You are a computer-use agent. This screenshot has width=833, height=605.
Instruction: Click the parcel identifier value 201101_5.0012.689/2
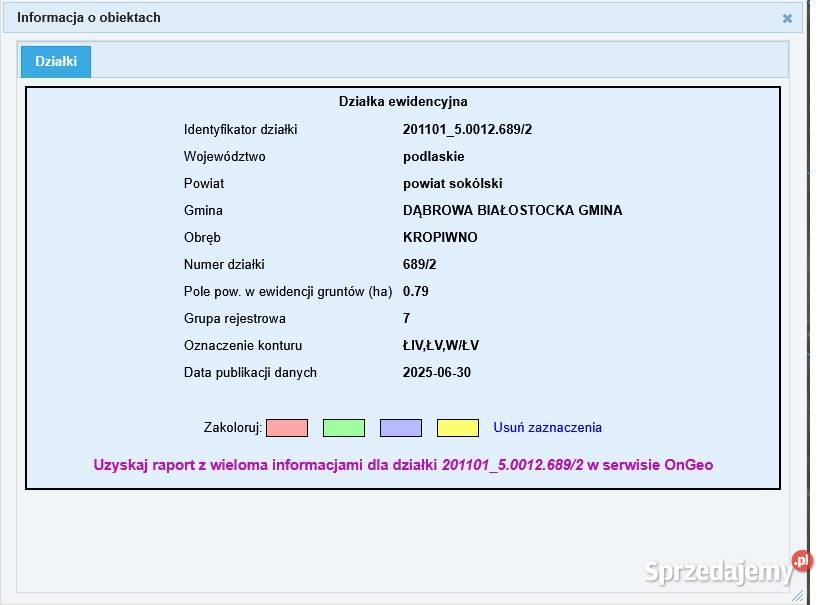pos(467,130)
